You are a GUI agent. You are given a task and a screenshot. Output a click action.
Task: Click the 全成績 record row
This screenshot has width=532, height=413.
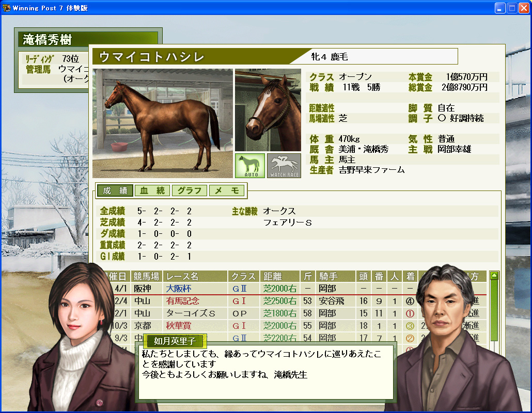click(146, 211)
